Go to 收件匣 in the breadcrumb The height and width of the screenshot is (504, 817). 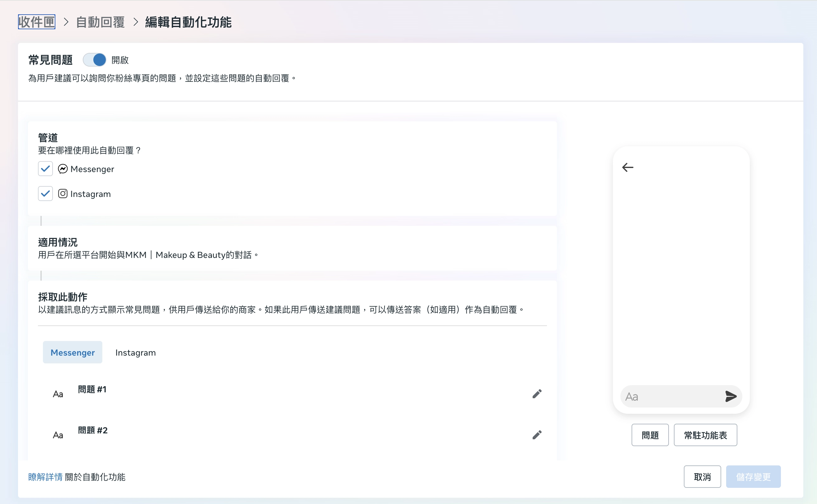37,22
